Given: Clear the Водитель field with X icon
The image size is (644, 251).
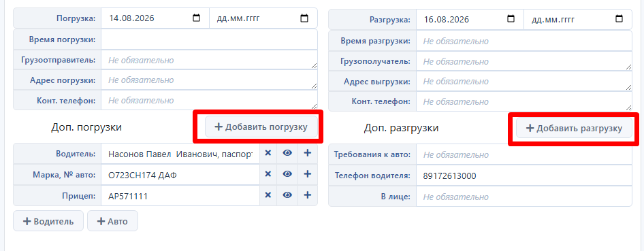Looking at the screenshot, I should 268,153.
